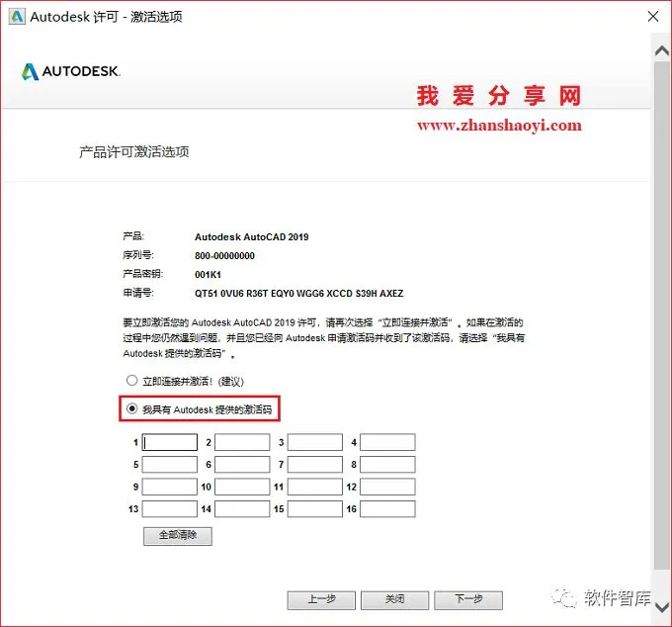
Task: Click activation code field 12
Action: 387,487
